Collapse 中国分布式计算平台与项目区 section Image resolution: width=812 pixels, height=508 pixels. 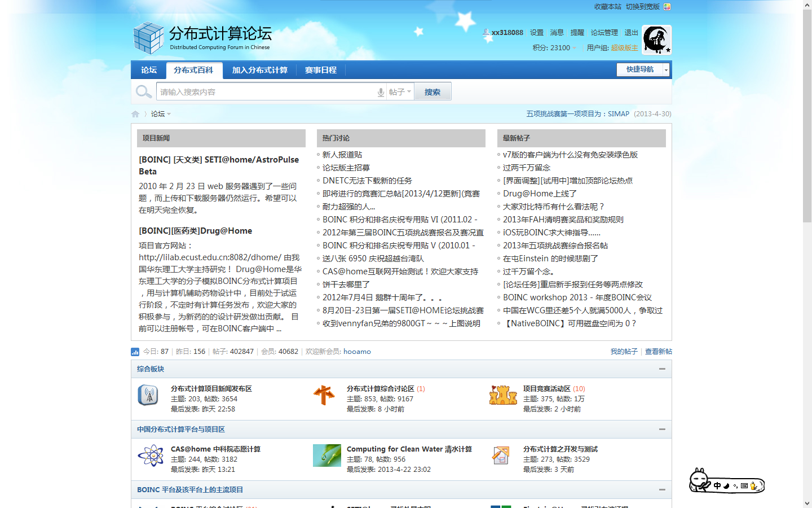[x=662, y=430]
